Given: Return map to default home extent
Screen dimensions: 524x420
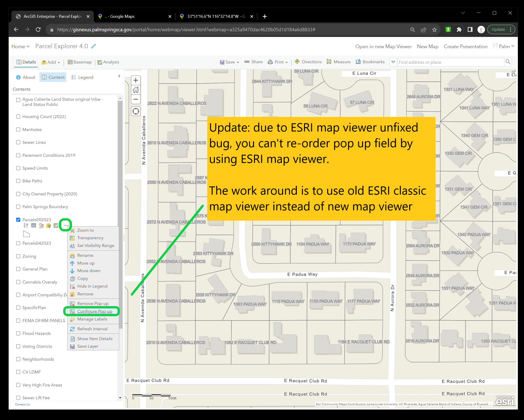Looking at the screenshot, I should click(136, 90).
